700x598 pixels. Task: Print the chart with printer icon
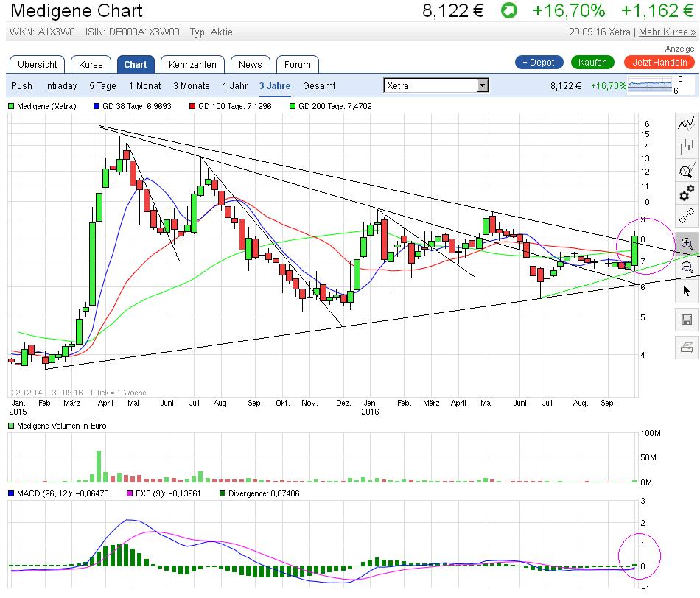(687, 348)
